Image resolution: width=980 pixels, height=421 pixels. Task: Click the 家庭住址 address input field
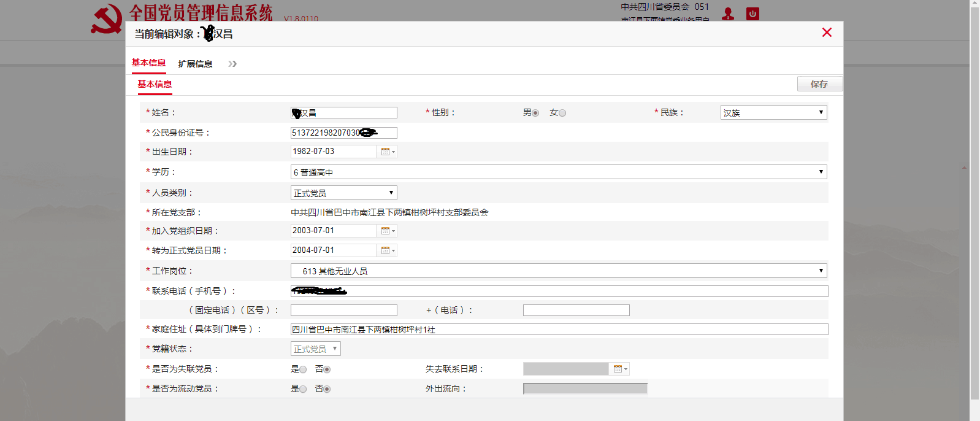tap(559, 330)
